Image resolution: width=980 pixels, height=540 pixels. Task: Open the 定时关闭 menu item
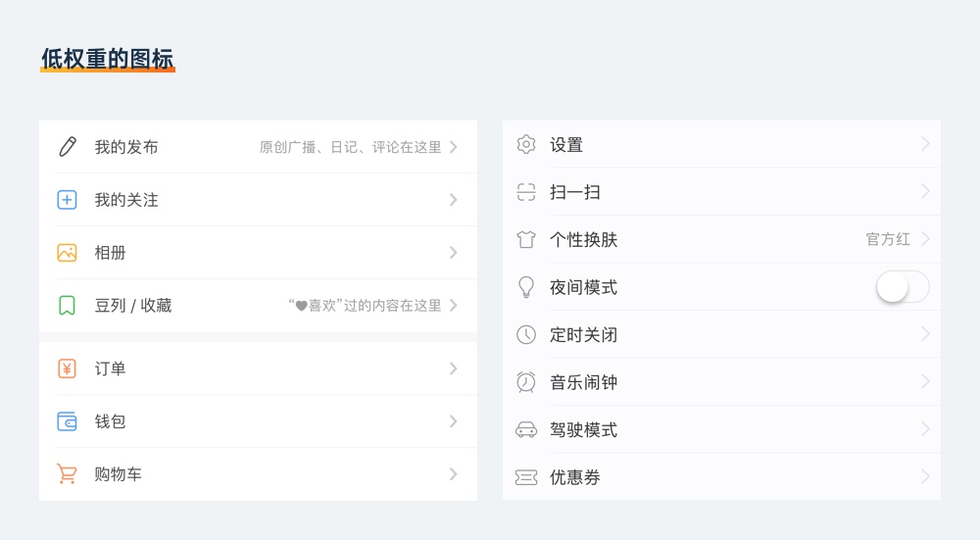pos(583,335)
